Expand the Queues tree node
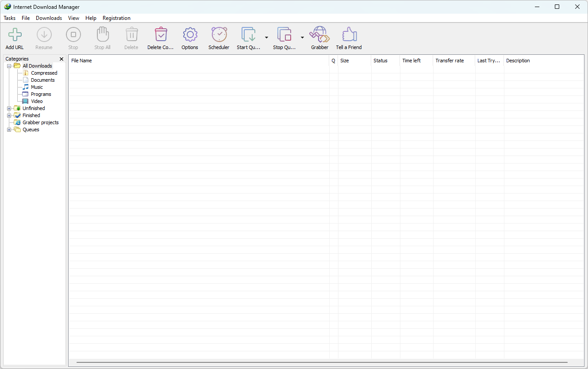This screenshot has width=588, height=369. click(9, 129)
